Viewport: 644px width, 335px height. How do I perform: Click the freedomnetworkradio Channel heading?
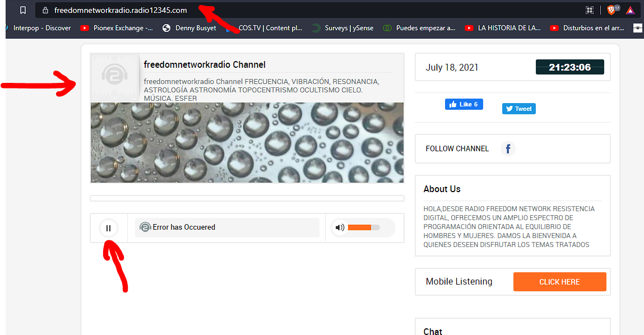[205, 64]
